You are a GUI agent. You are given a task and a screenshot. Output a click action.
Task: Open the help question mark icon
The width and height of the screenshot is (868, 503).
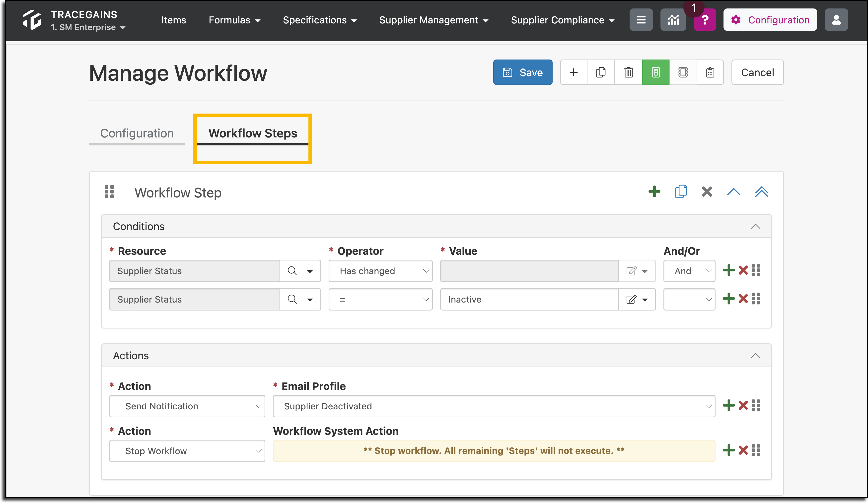(705, 20)
